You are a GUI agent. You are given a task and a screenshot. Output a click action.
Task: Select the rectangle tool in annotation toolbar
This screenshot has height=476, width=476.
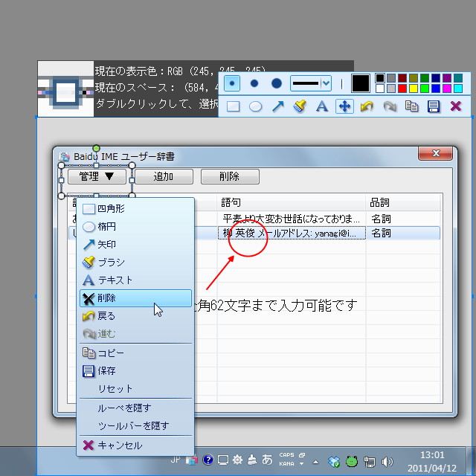(x=233, y=106)
